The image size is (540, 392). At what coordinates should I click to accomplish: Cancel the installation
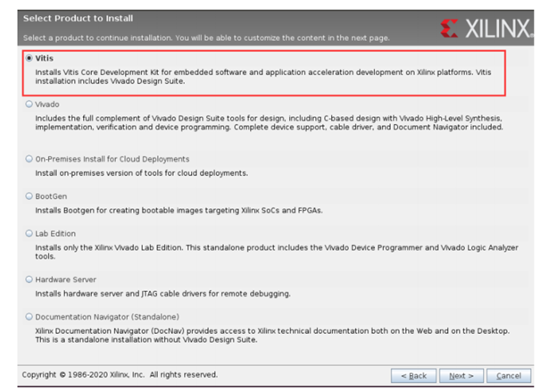(x=508, y=375)
